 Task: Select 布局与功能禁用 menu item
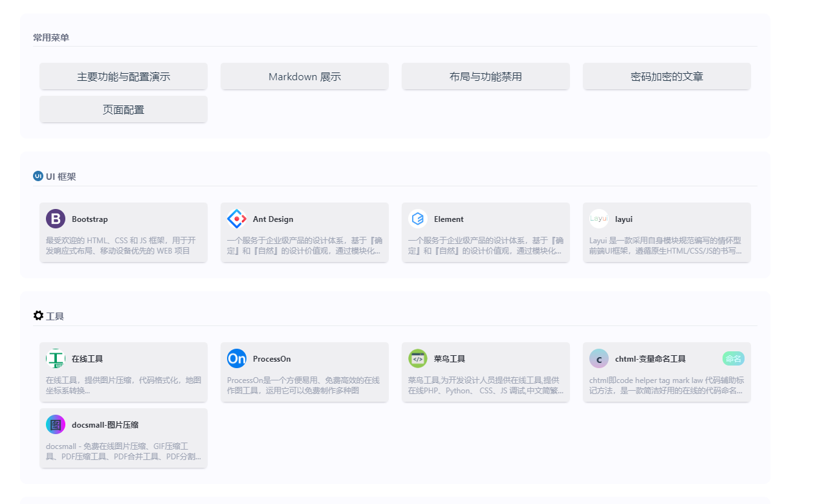coord(486,76)
